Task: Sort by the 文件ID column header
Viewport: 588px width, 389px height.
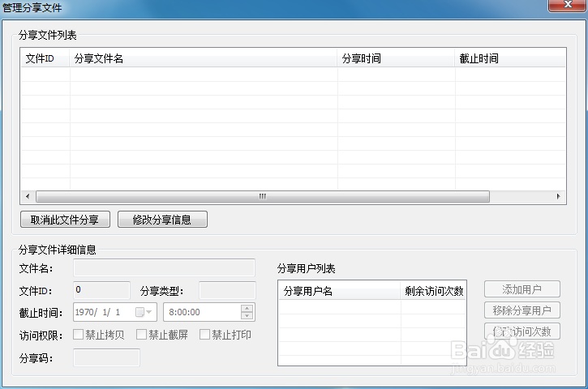Action: click(45, 58)
